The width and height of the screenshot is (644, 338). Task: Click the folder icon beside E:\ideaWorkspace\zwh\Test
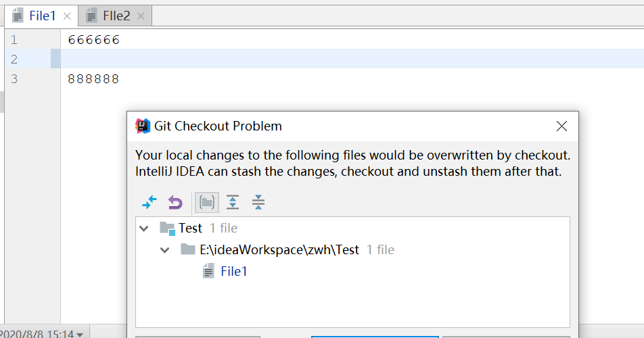tap(187, 249)
